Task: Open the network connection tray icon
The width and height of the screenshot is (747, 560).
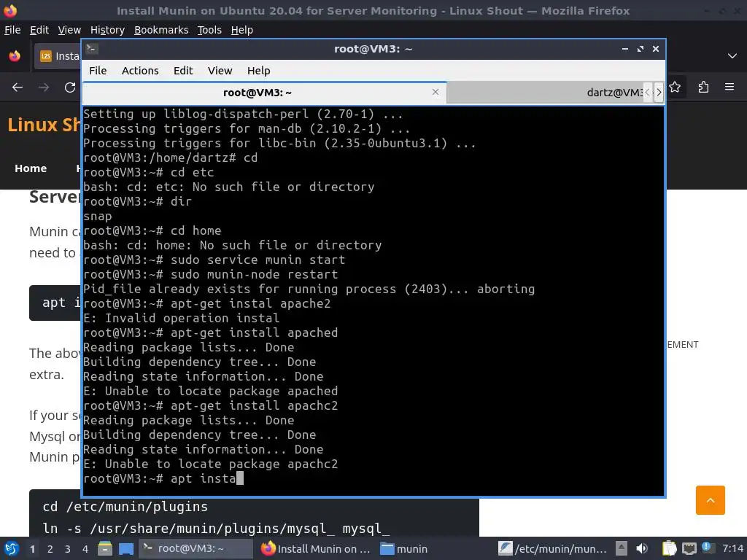Action: click(x=689, y=549)
